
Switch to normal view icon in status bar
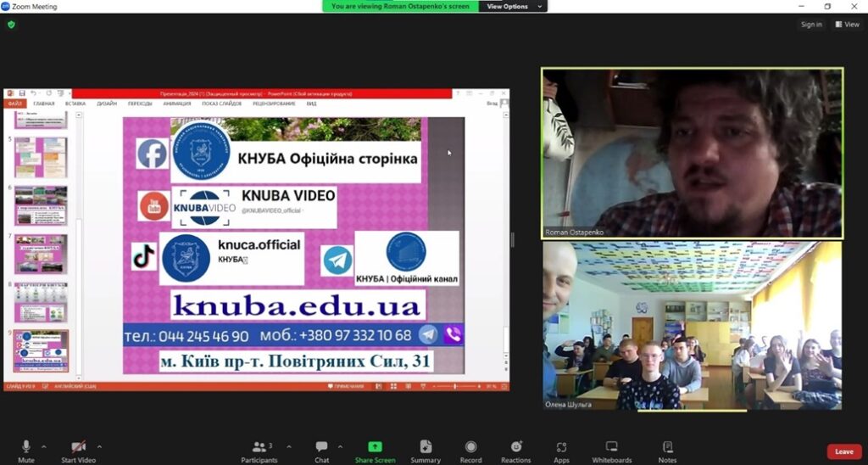(379, 386)
